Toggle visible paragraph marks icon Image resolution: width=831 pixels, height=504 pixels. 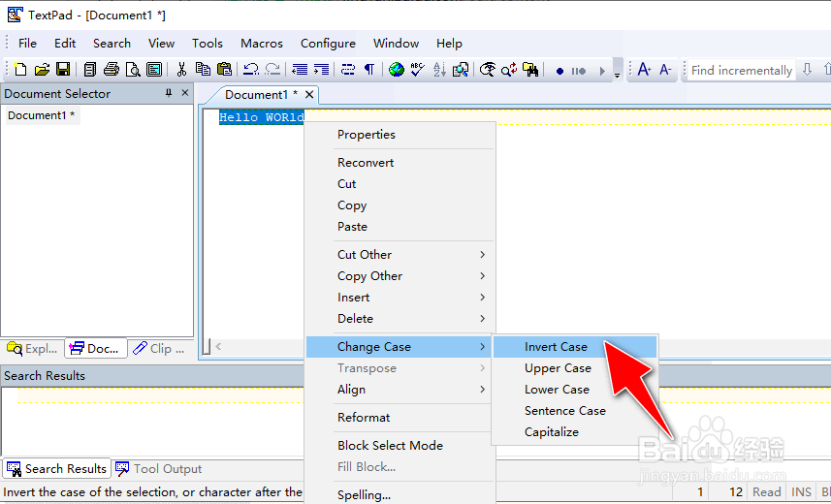click(x=369, y=70)
